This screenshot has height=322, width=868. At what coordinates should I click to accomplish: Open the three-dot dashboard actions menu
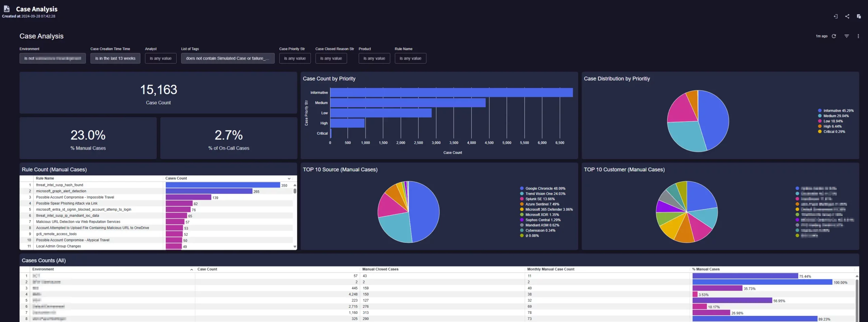[858, 36]
